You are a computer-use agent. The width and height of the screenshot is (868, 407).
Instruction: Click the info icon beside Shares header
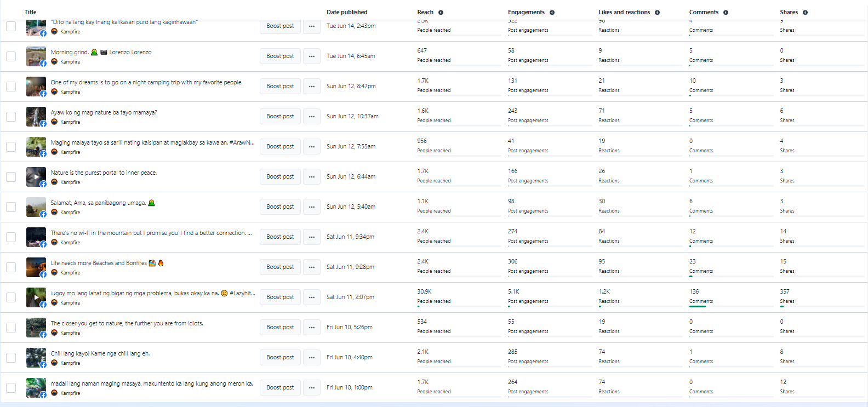click(805, 13)
